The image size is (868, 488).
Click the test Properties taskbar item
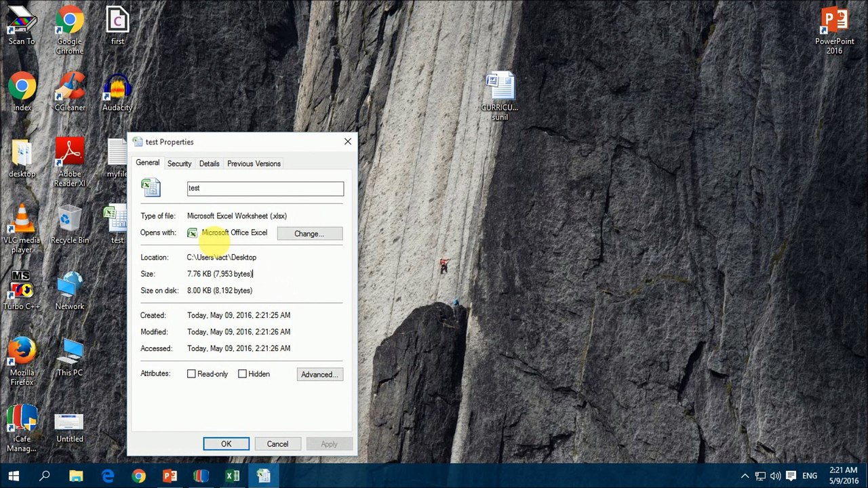(x=263, y=476)
